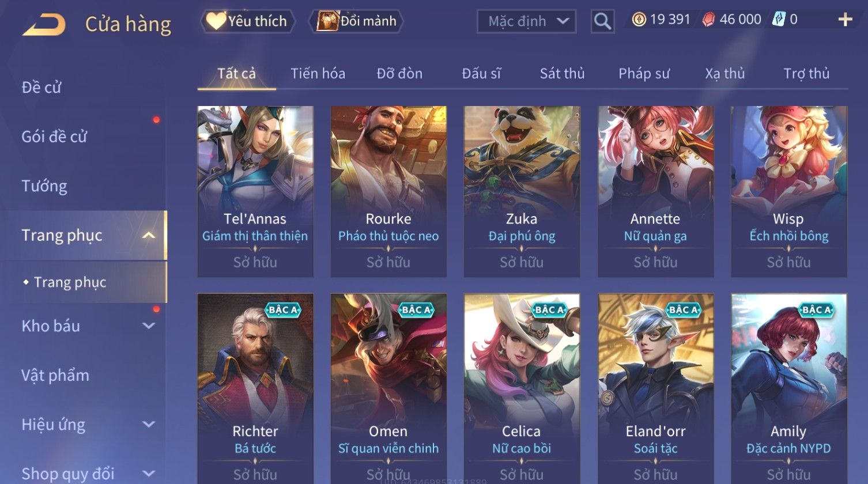Click the gold coin currency icon
This screenshot has height=484, width=868.
tap(639, 20)
